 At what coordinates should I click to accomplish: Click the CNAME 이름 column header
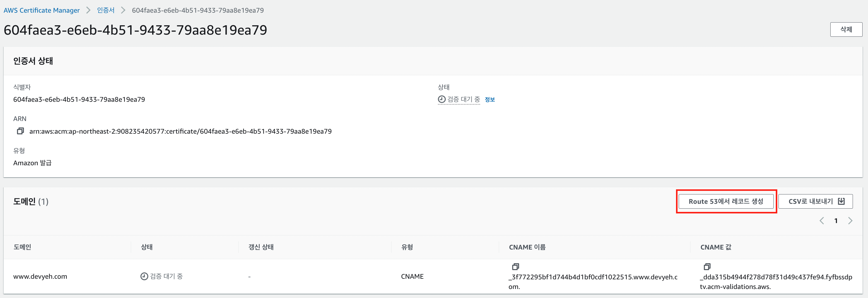click(527, 247)
